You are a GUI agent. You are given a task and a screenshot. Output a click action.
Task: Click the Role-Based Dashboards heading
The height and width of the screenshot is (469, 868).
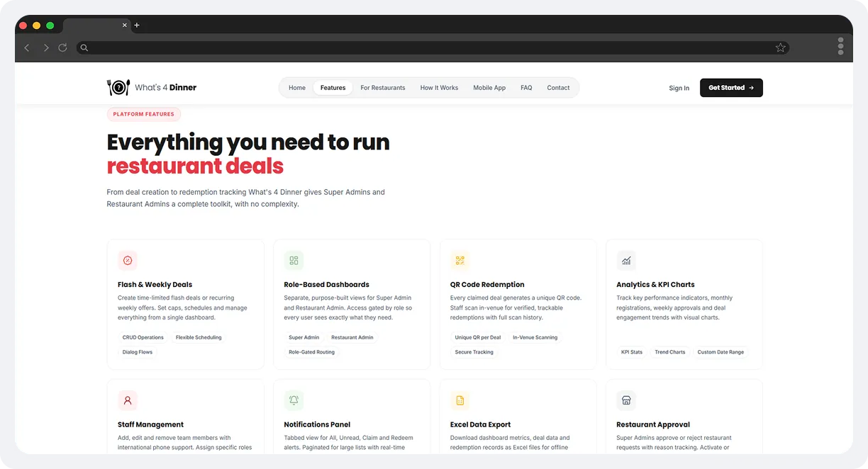click(326, 285)
